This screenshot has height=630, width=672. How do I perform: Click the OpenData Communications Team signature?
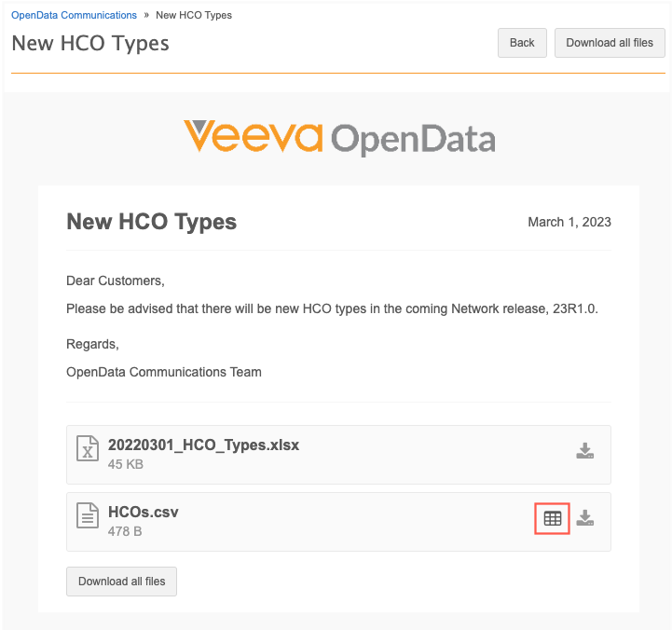pos(163,372)
